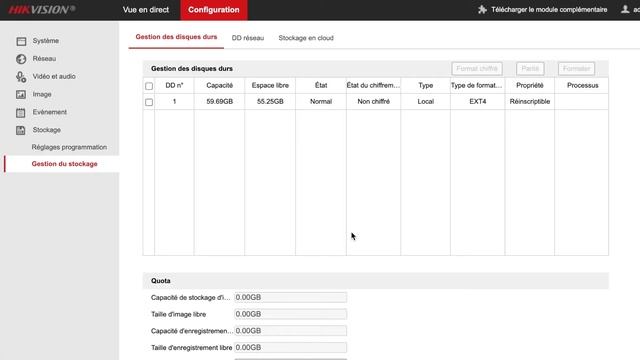
Task: Click the Propriété column header
Action: 530,85
